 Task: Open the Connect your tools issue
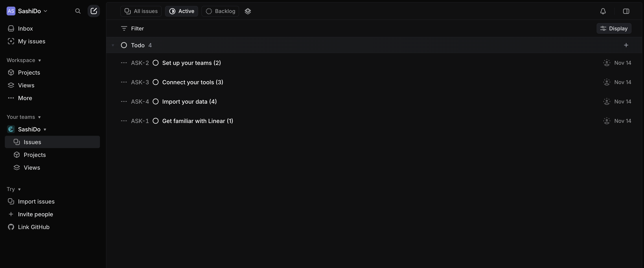(x=193, y=82)
